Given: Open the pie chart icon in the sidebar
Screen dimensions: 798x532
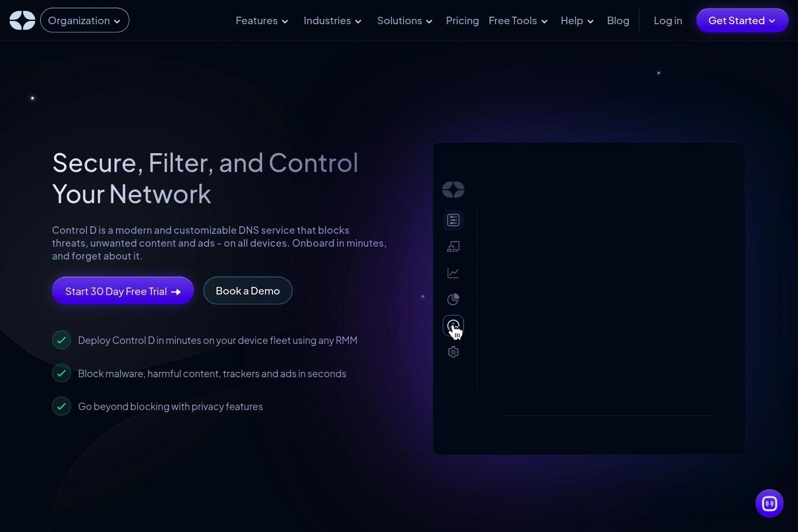Looking at the screenshot, I should point(453,299).
